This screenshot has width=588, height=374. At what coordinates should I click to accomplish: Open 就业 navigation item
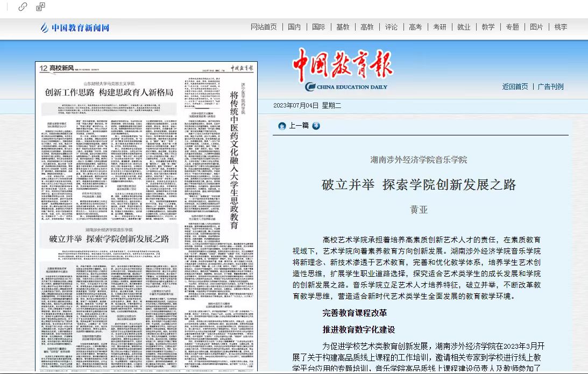(464, 27)
